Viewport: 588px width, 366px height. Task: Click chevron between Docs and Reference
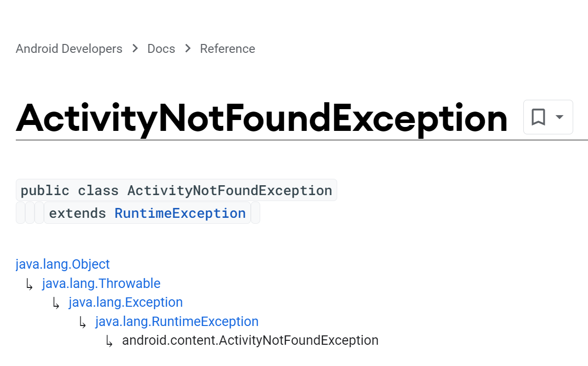[x=188, y=48]
